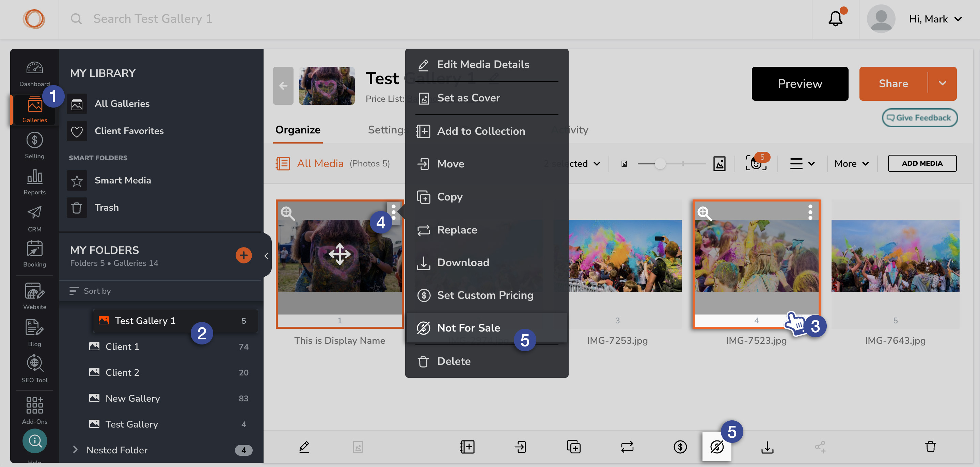Click not for sale icon in bottom toolbar
Viewport: 980px width, 467px height.
click(717, 447)
